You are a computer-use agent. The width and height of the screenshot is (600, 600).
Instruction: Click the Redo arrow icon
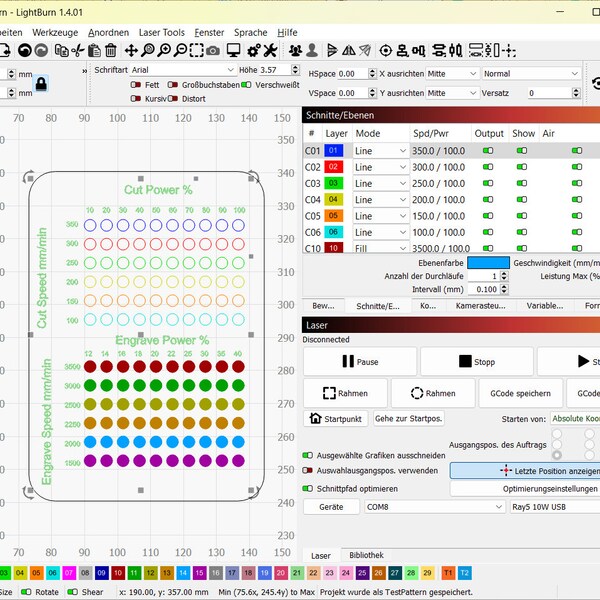[x=41, y=50]
